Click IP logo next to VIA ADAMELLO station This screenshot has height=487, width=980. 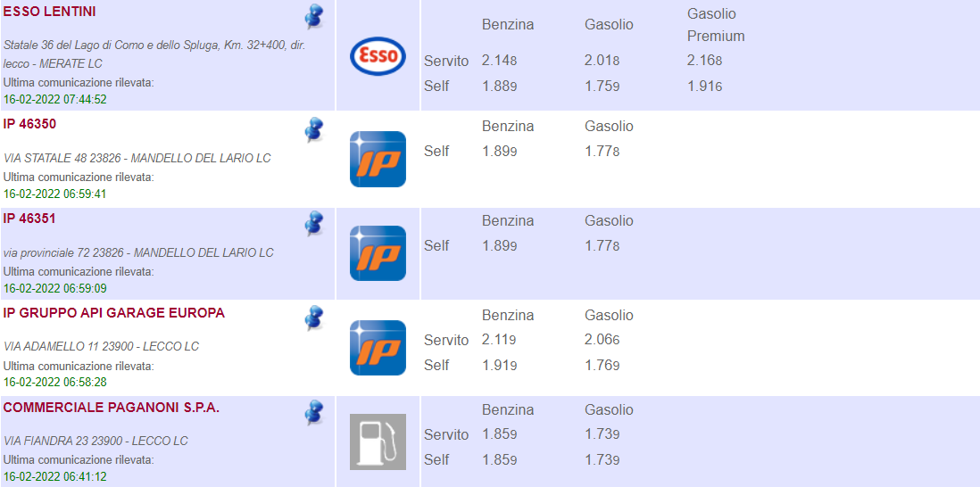[x=378, y=348]
